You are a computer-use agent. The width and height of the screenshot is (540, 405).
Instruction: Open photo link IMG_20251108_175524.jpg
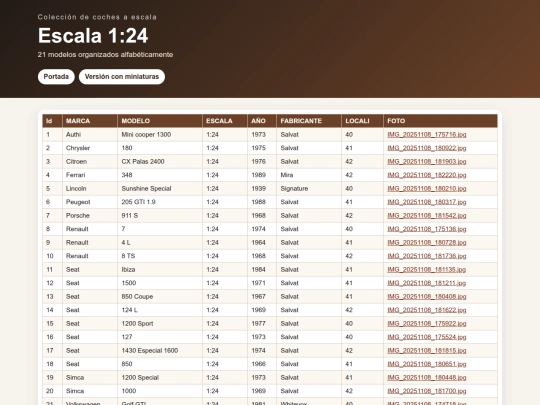[x=426, y=337]
